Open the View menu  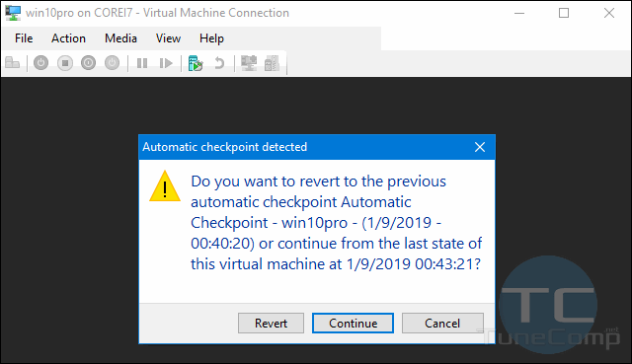pos(169,38)
